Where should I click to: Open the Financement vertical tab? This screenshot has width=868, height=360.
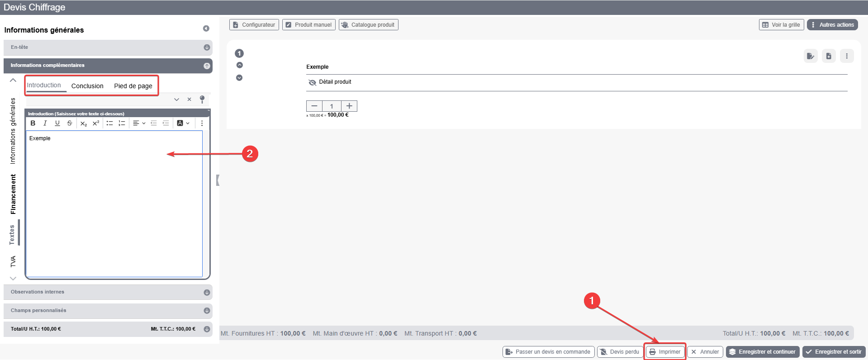coord(13,194)
